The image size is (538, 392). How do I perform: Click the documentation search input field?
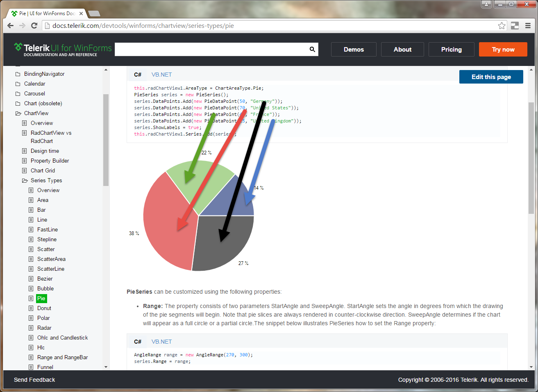click(x=211, y=50)
